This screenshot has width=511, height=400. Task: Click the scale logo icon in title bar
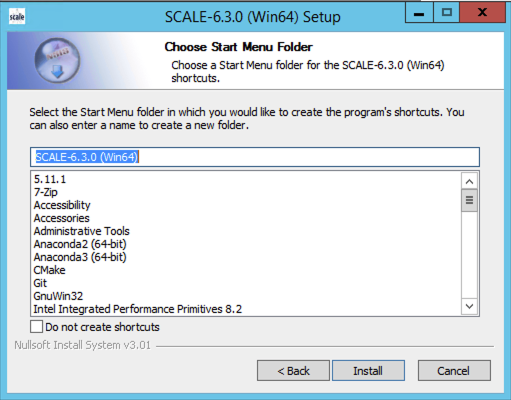point(17,17)
